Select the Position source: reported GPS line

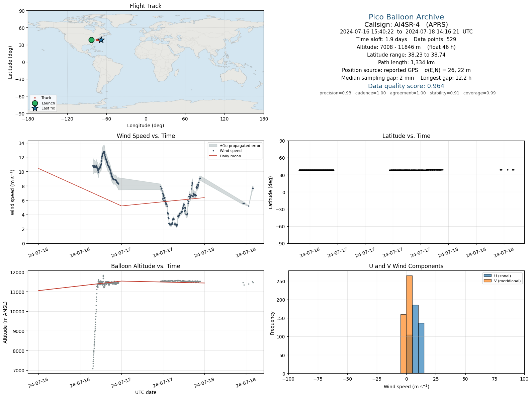(406, 70)
